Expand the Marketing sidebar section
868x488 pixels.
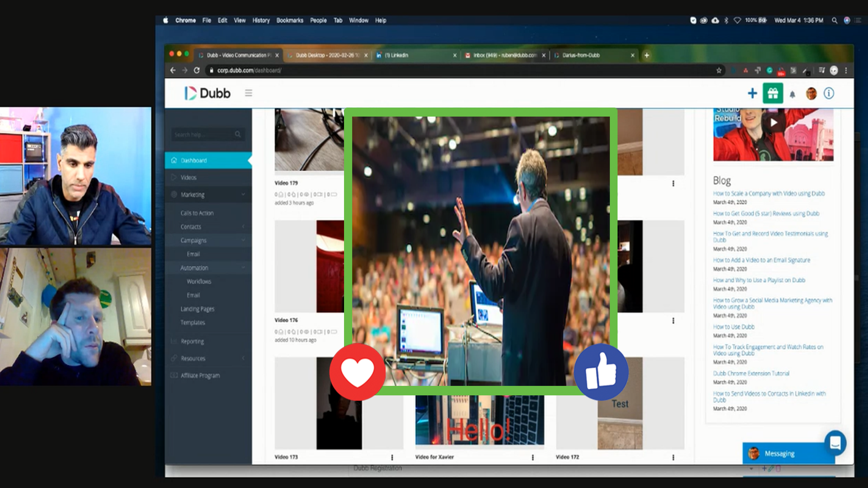pyautogui.click(x=208, y=195)
